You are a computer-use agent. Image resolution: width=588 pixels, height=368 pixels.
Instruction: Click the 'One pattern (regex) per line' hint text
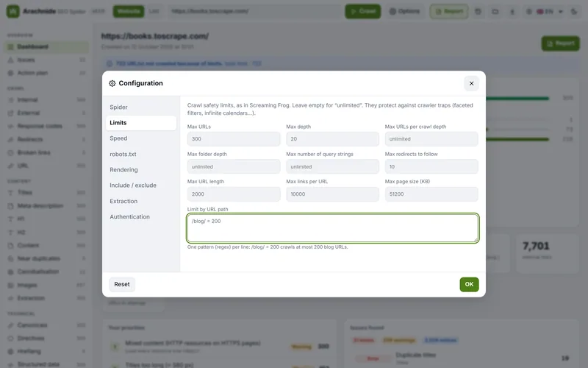click(x=268, y=247)
